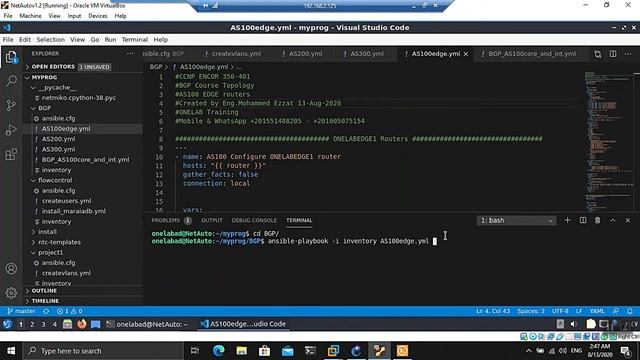Click the VM panel volume icon
Image resolution: width=640 pixels, height=360 pixels.
click(574, 324)
